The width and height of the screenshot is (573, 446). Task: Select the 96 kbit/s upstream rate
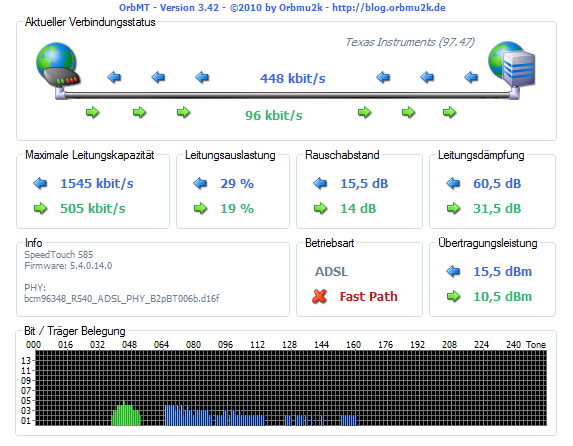[x=274, y=115]
